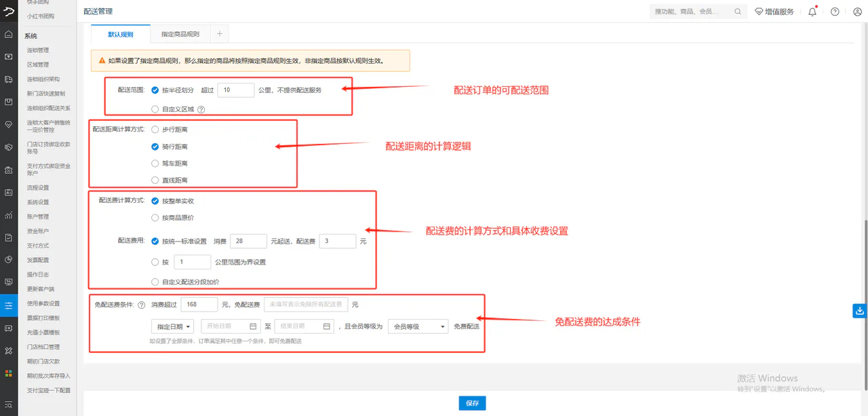Choose 驾车距离 distance option
The height and width of the screenshot is (416, 868).
tap(155, 164)
